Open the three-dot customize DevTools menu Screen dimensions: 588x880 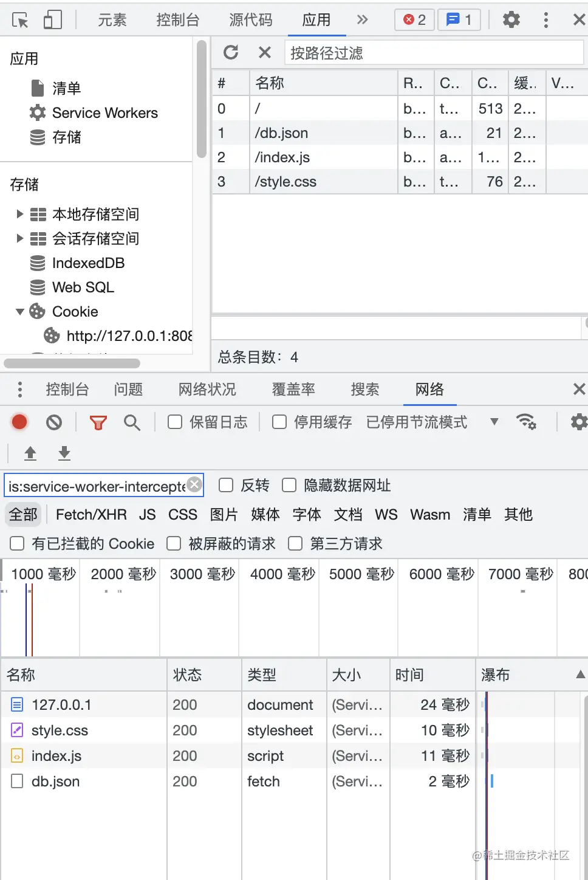pos(546,20)
